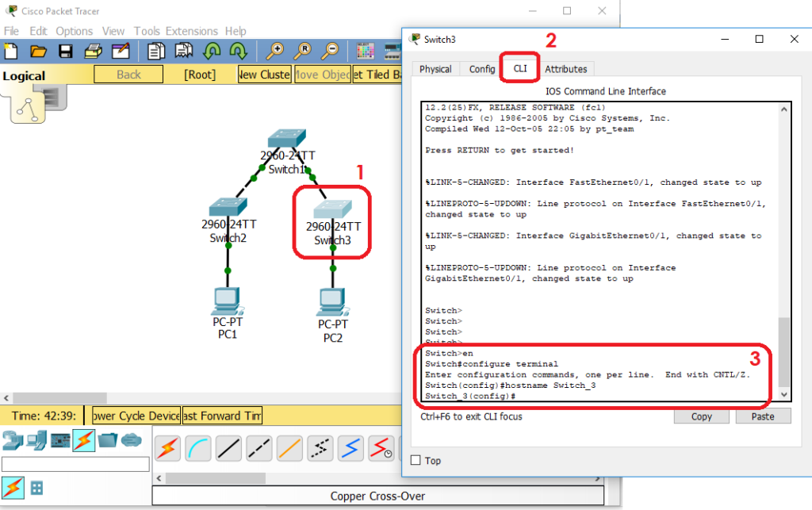Open the Tools menu

(147, 31)
